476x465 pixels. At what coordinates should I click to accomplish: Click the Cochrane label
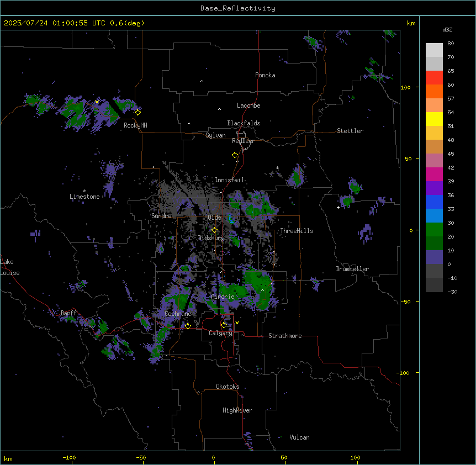coord(178,314)
